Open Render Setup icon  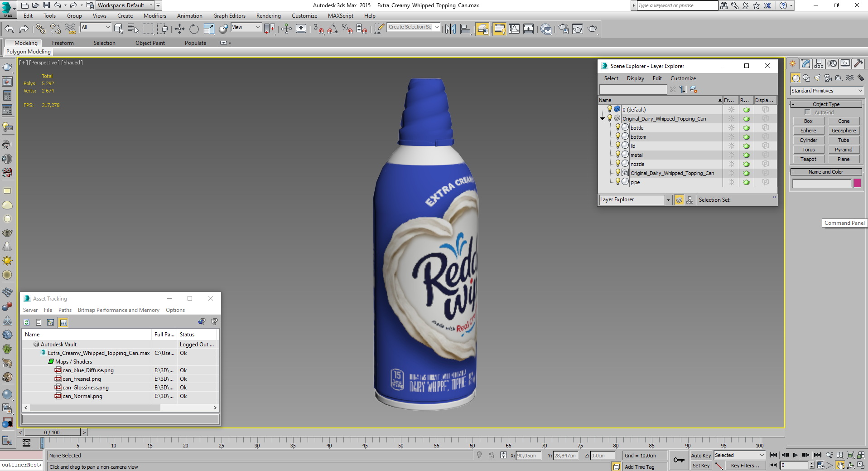(563, 29)
